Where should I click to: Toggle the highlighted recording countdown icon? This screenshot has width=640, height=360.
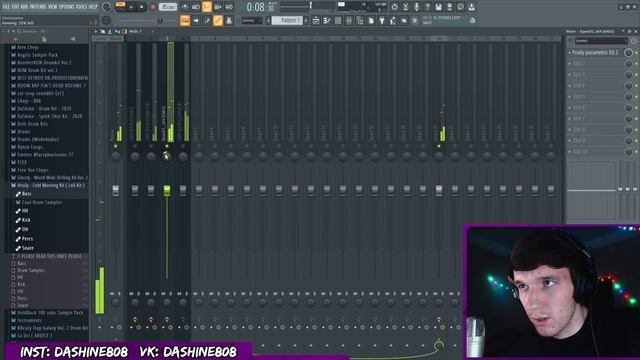[207, 7]
